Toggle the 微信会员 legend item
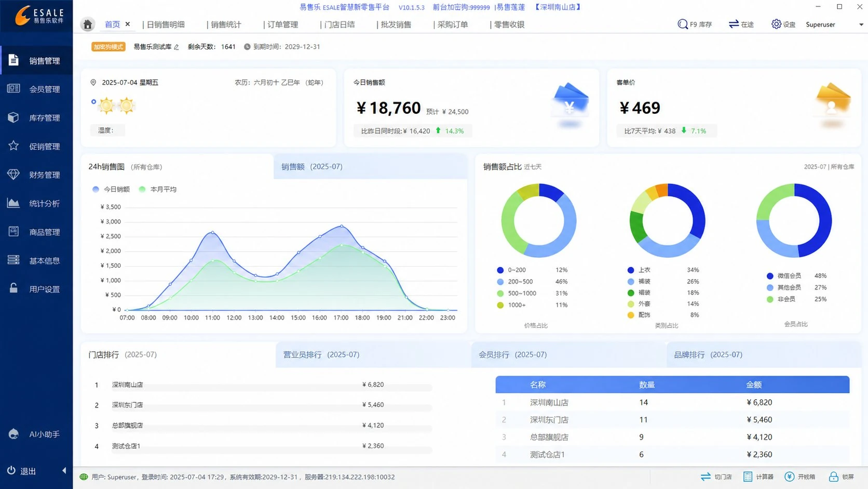 (x=784, y=276)
